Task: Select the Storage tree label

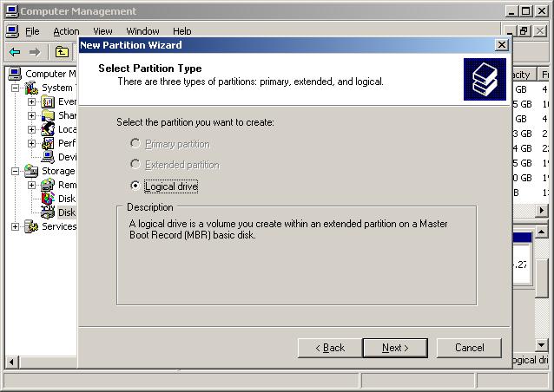Action: (x=58, y=171)
